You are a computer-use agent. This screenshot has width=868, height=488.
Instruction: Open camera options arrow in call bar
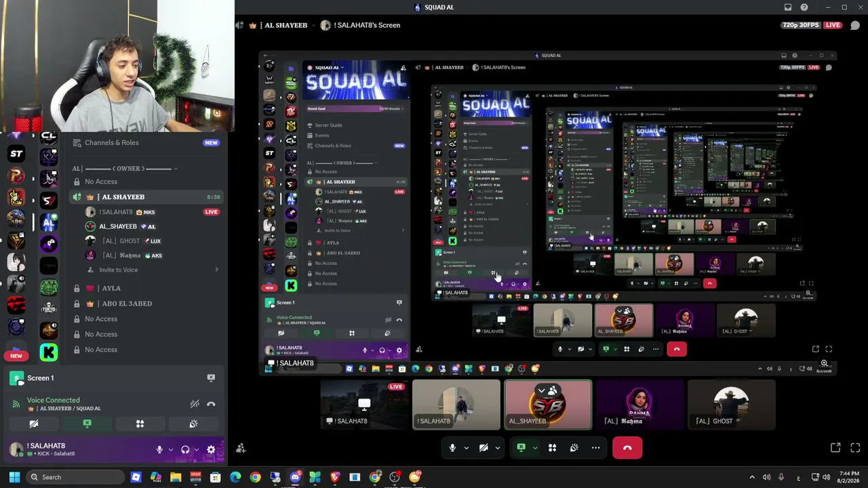tap(498, 448)
